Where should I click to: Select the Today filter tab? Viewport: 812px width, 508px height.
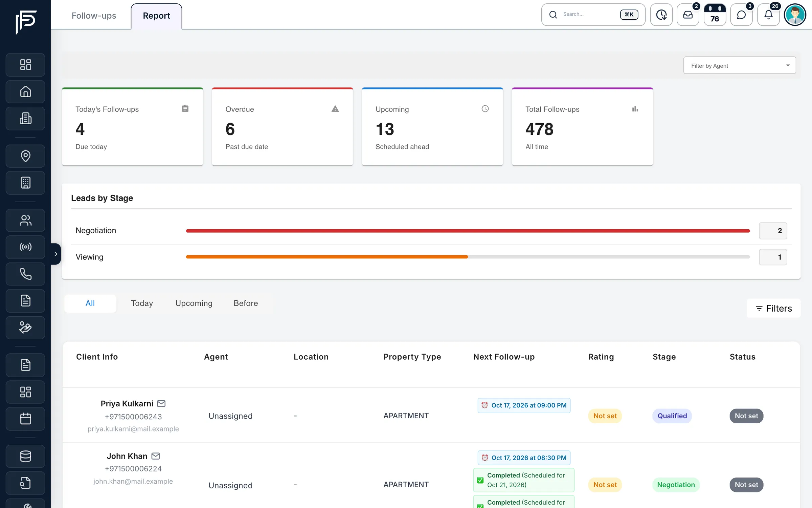click(142, 303)
